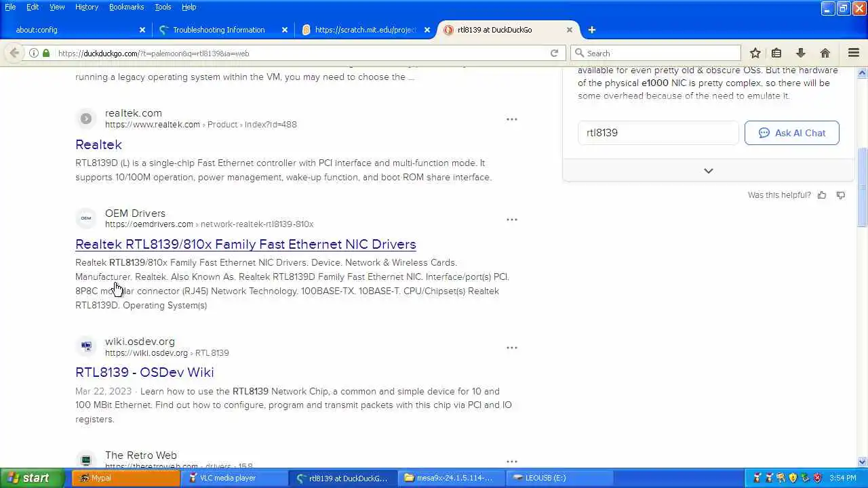Switch to VLC media player taskbar button
868x488 pixels.
(235, 478)
